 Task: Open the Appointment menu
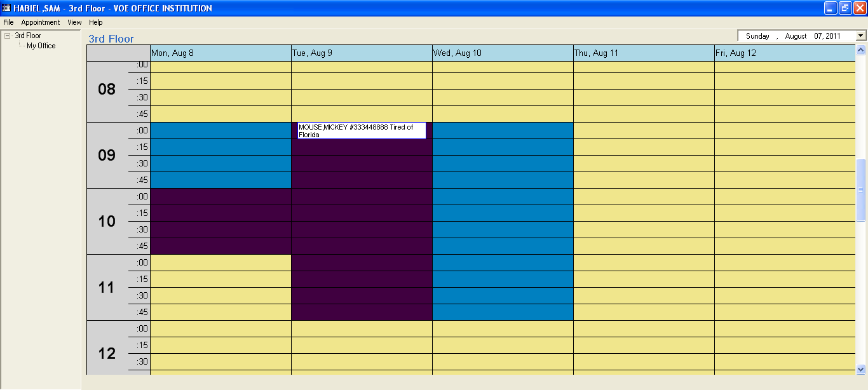pyautogui.click(x=41, y=22)
